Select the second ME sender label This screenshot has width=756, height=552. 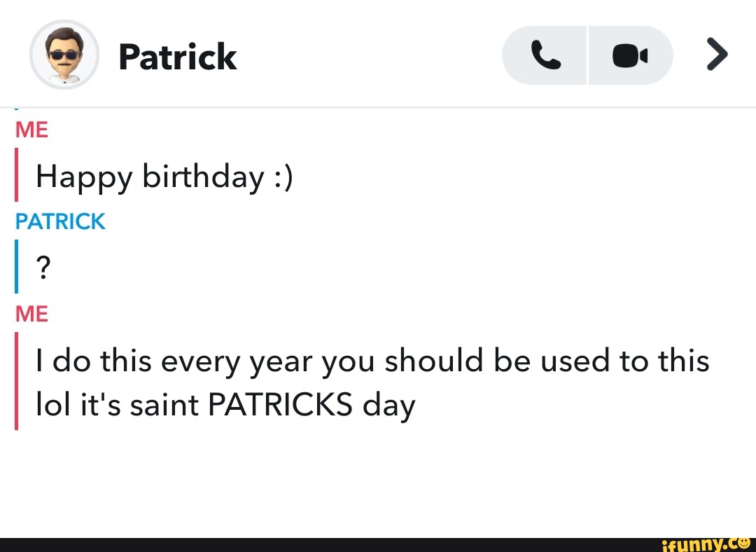pos(31,314)
